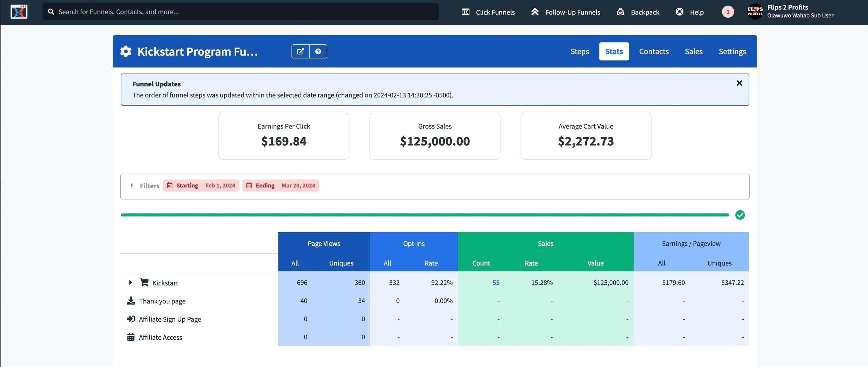This screenshot has width=868, height=367.
Task: Click the question mark help icon button
Action: [318, 51]
